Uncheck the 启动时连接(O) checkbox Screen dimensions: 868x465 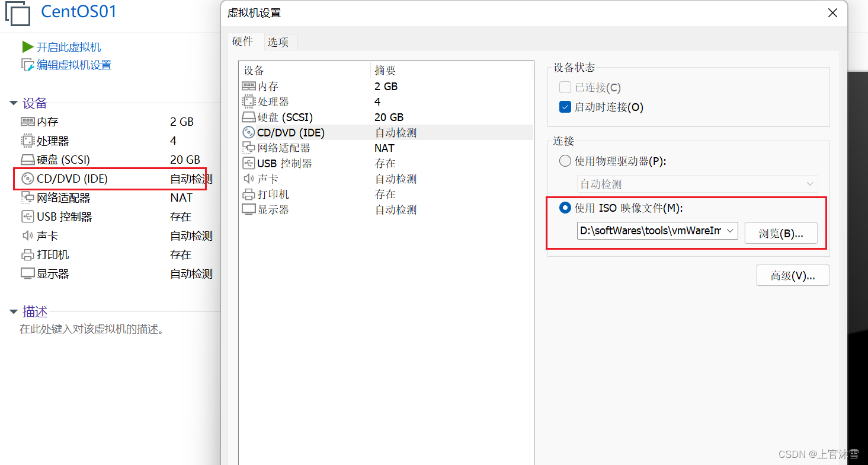565,107
